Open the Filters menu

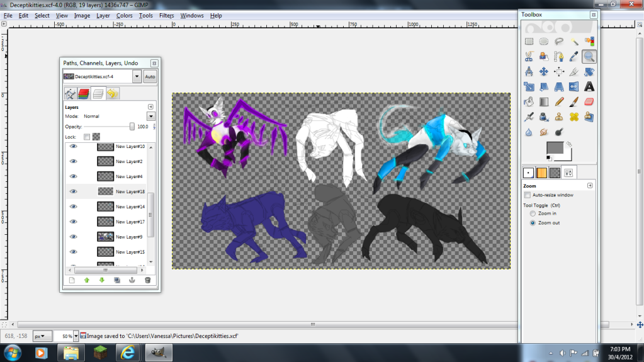166,16
